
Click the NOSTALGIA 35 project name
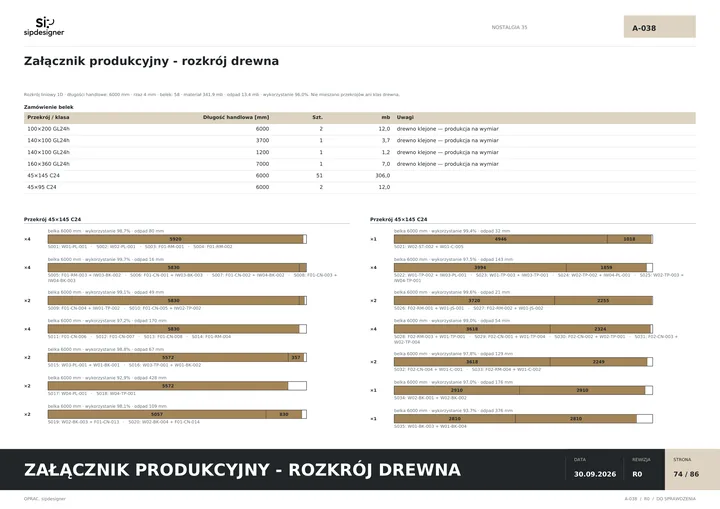coord(509,28)
